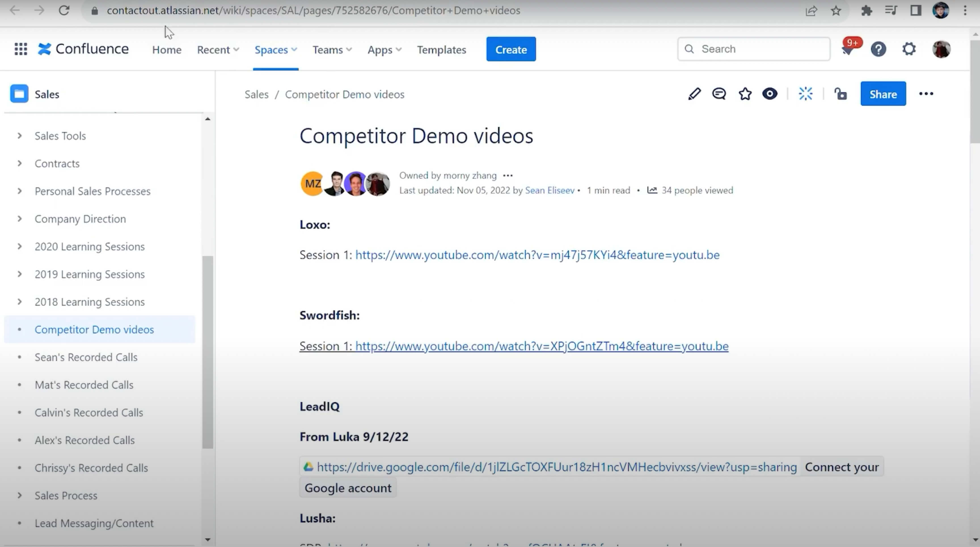The width and height of the screenshot is (980, 547).
Task: Open the app switcher grid icon
Action: coord(20,49)
